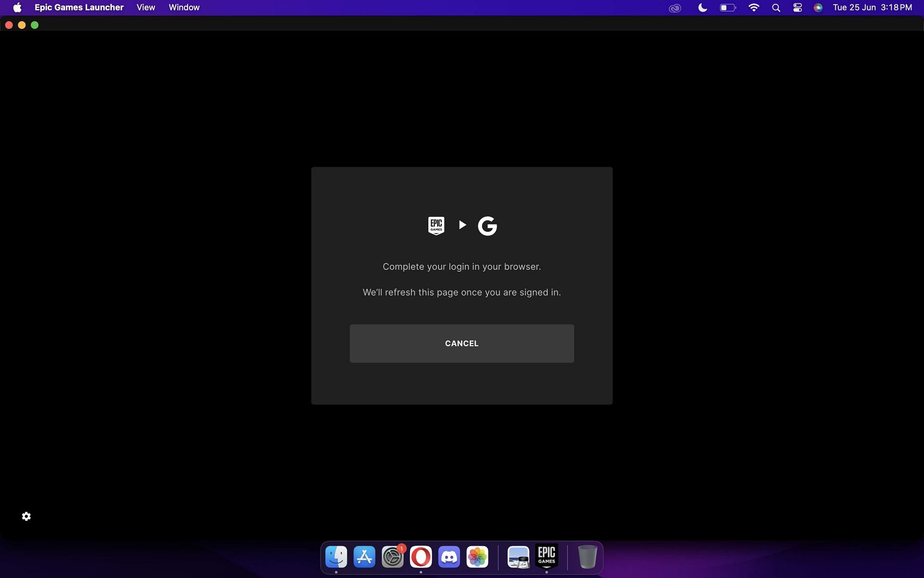Click text 'We'll refresh this page once you are signed in.'
924x578 pixels.
462,292
